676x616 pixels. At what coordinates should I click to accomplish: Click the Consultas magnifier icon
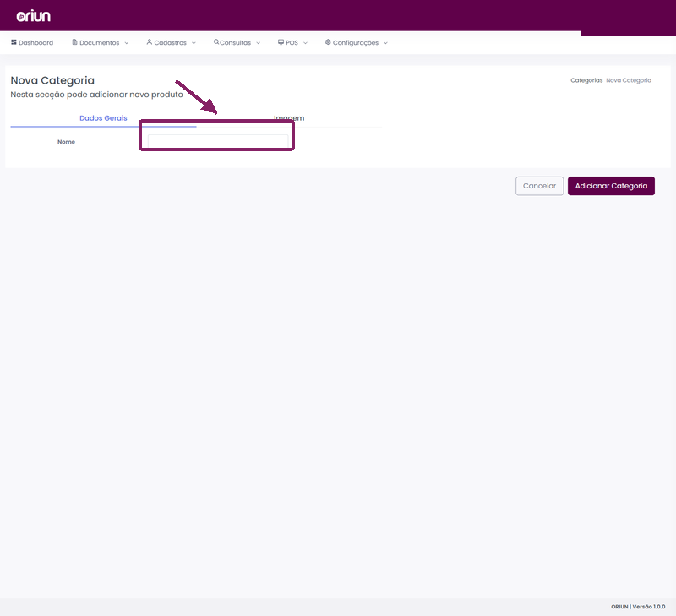[x=216, y=41]
